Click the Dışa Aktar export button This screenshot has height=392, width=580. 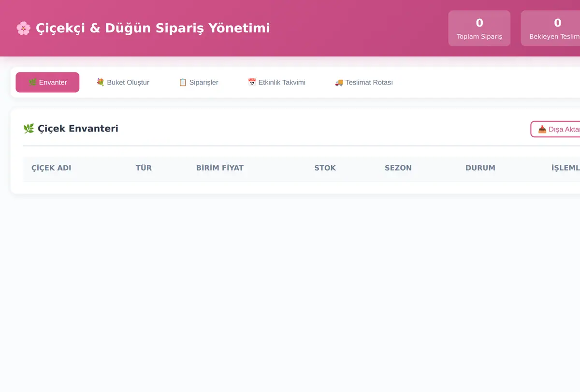point(556,129)
